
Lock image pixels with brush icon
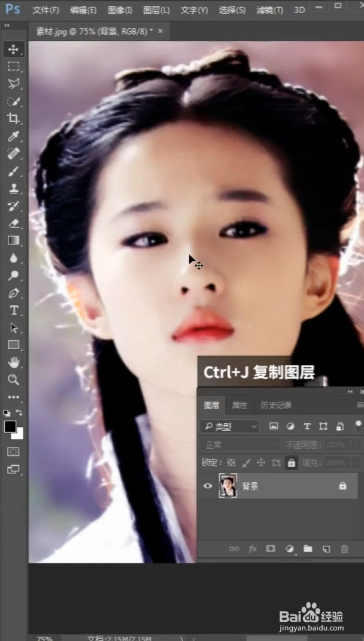click(246, 462)
